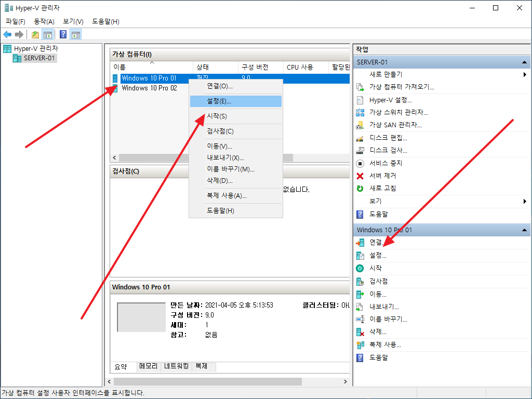This screenshot has width=532, height=399.
Task: Switch to the 네트워킹 tab
Action: click(x=177, y=366)
